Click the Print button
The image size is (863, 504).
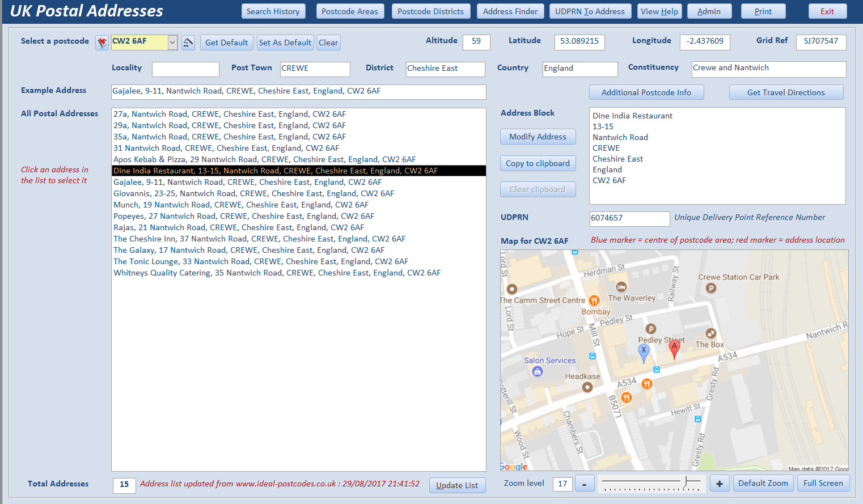tap(763, 11)
